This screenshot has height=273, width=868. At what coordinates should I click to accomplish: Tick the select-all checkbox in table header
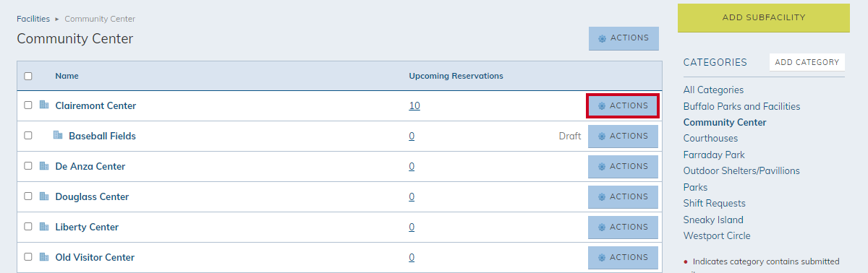28,76
